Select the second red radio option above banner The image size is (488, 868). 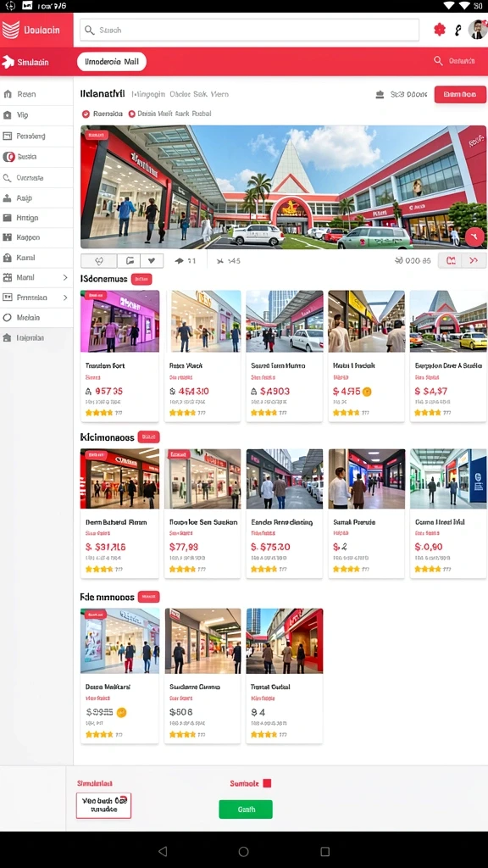coord(131,114)
